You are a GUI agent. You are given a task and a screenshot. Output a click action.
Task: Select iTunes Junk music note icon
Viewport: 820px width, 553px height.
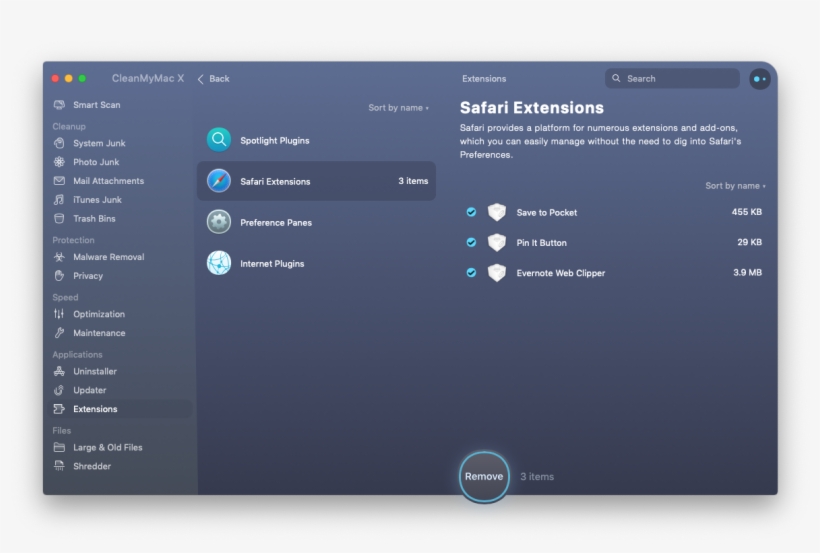click(x=59, y=199)
